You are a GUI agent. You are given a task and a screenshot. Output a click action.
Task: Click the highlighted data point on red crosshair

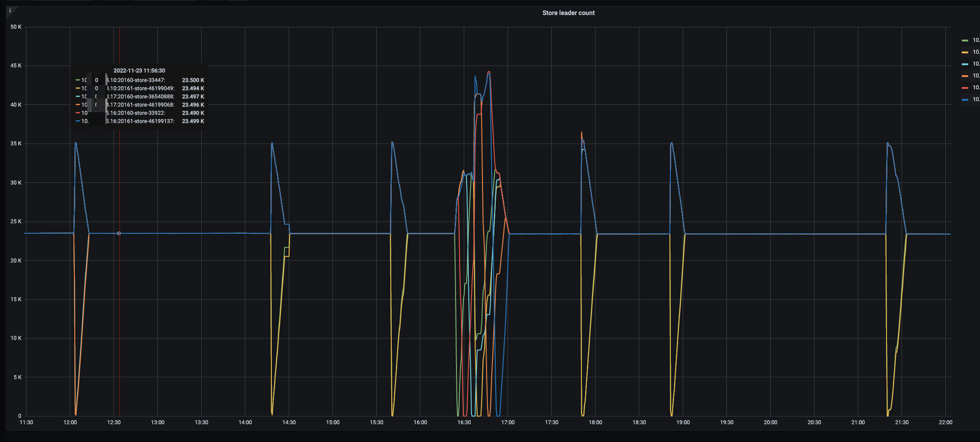pos(119,233)
